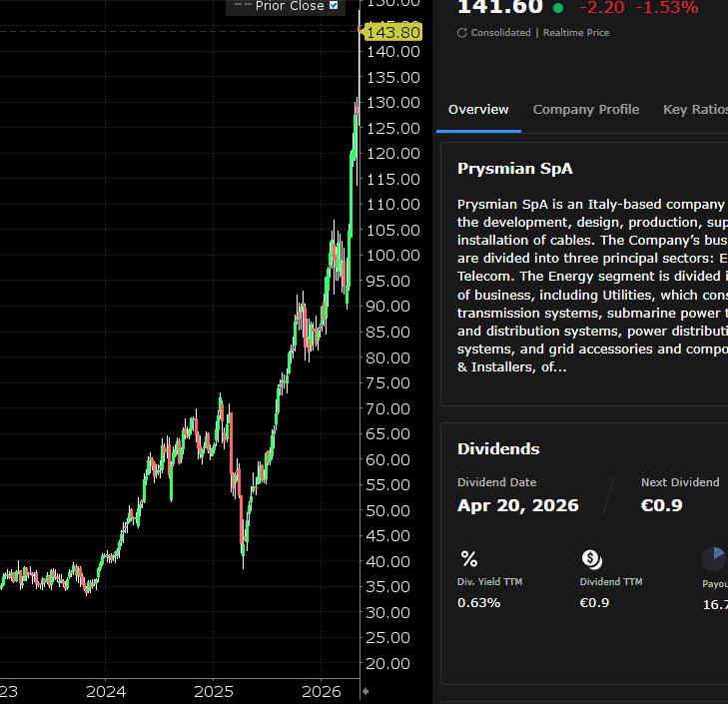Image resolution: width=728 pixels, height=704 pixels.
Task: Click the -1.53% percentage change
Action: [666, 7]
